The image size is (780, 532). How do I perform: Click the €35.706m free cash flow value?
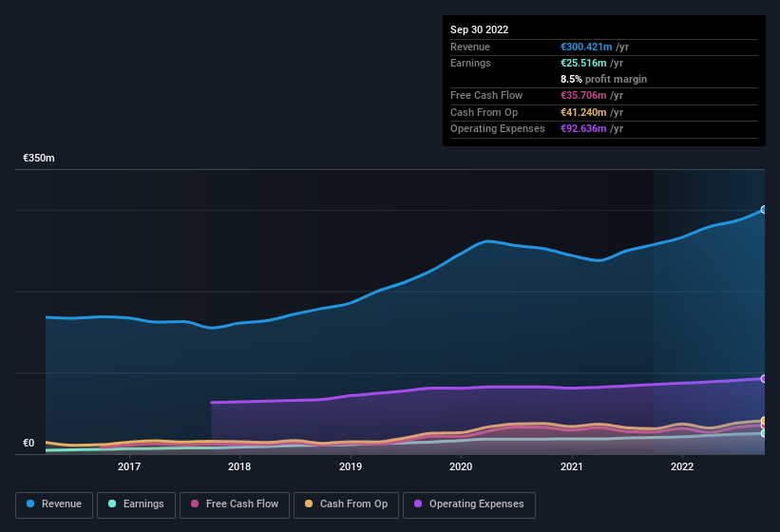point(583,95)
